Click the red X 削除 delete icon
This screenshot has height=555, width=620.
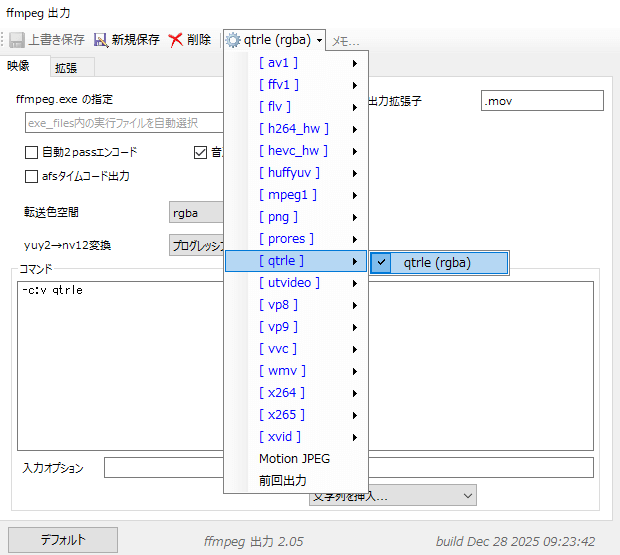[x=176, y=40]
